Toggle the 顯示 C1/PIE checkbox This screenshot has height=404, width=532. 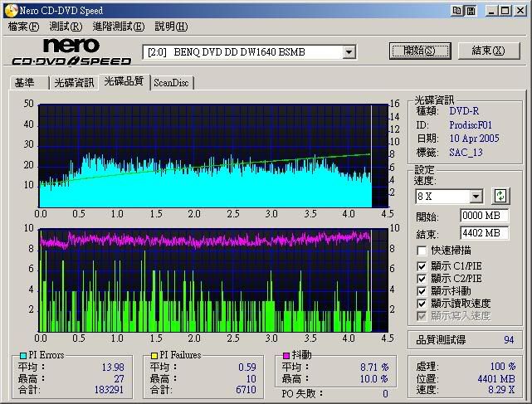click(422, 266)
